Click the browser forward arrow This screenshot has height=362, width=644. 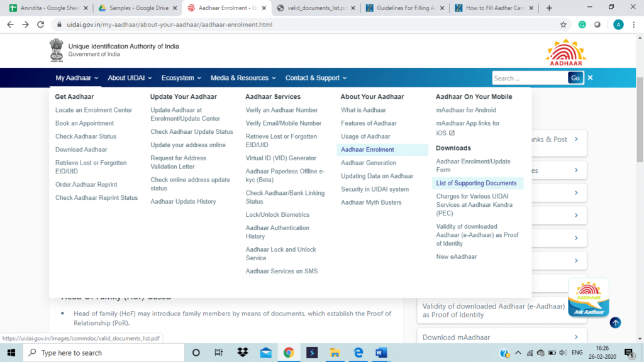pyautogui.click(x=25, y=25)
